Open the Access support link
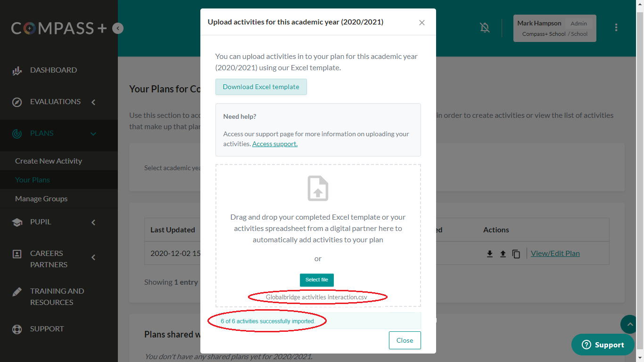644x362 pixels. click(x=275, y=144)
